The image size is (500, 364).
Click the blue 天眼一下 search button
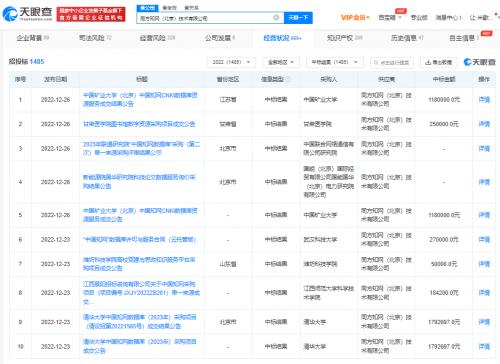point(298,18)
